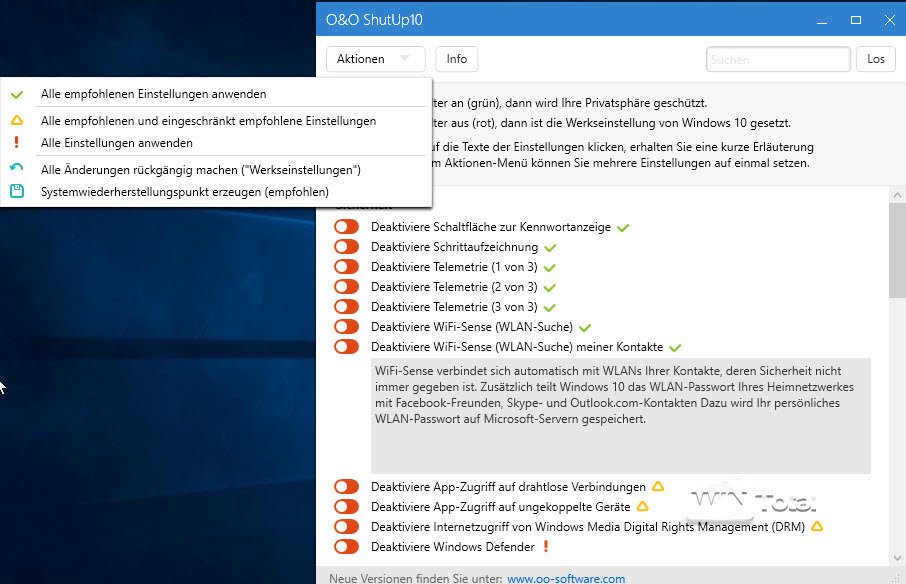Toggle Deaktiviere Windows Defender switch
This screenshot has width=906, height=584.
347,546
